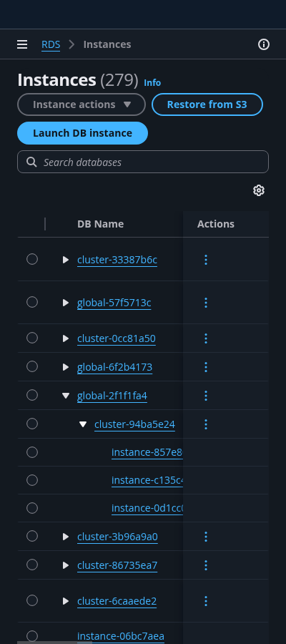Open cluster-94ba5e24 details link
286x644 pixels.
click(x=134, y=424)
